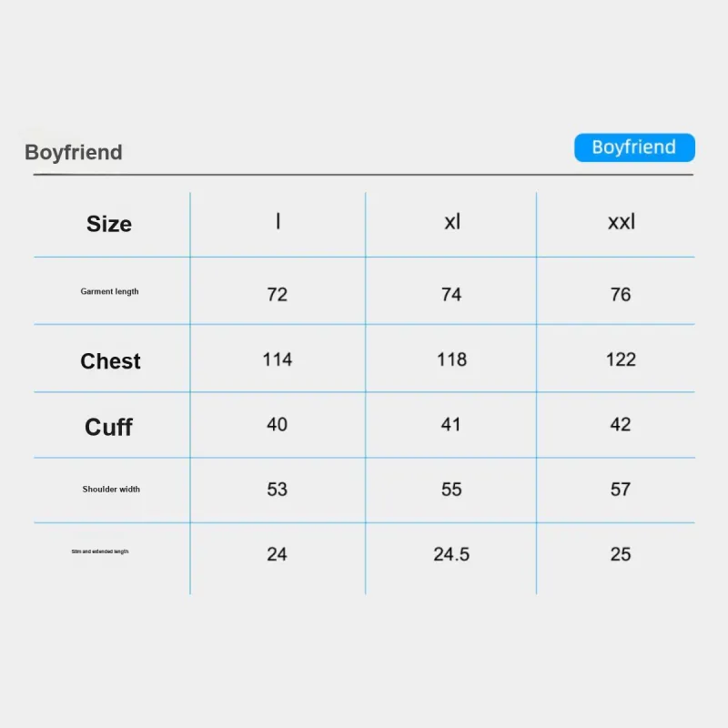Click the Garment length row label
This screenshot has width=728, height=728.
(x=109, y=291)
